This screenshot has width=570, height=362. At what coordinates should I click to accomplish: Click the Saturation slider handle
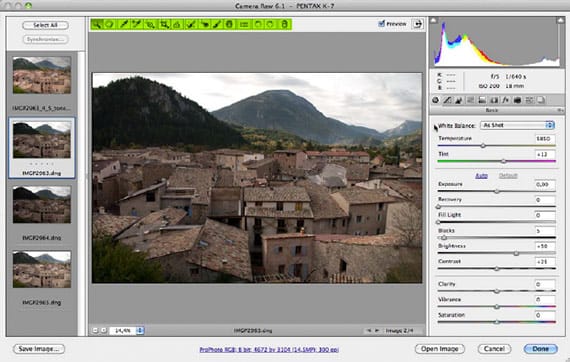point(497,322)
